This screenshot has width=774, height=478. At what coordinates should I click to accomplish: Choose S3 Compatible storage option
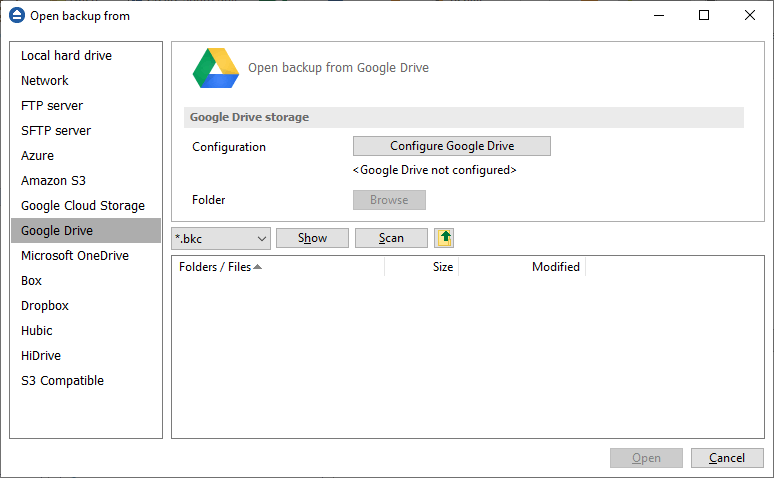(86, 381)
